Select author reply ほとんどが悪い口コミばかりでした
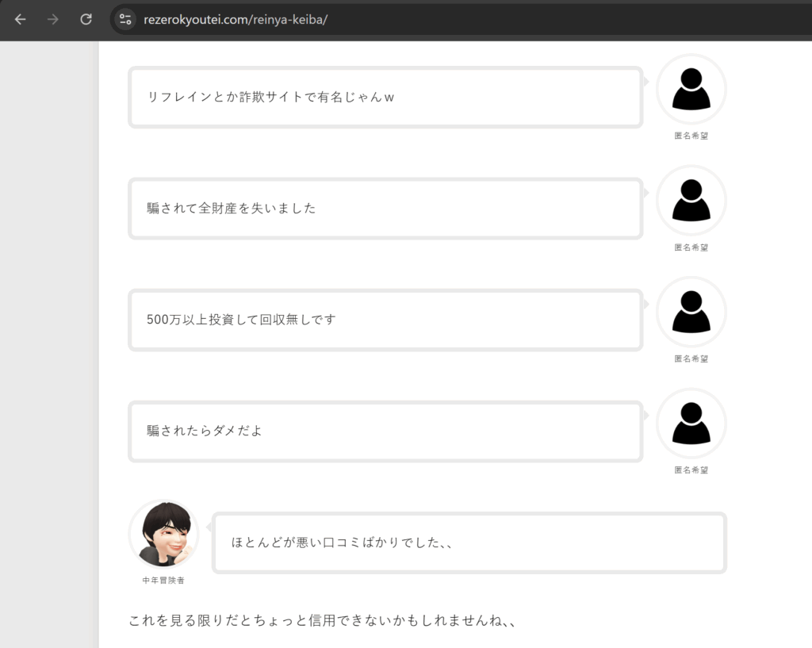 [342, 543]
